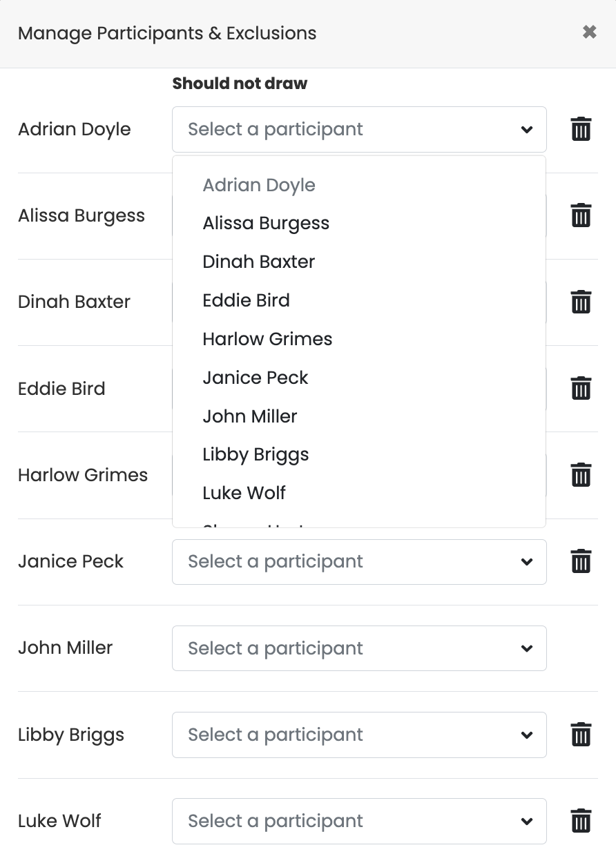616x863 pixels.
Task: Expand Libby Briggs' exclusion dropdown
Action: pos(359,735)
